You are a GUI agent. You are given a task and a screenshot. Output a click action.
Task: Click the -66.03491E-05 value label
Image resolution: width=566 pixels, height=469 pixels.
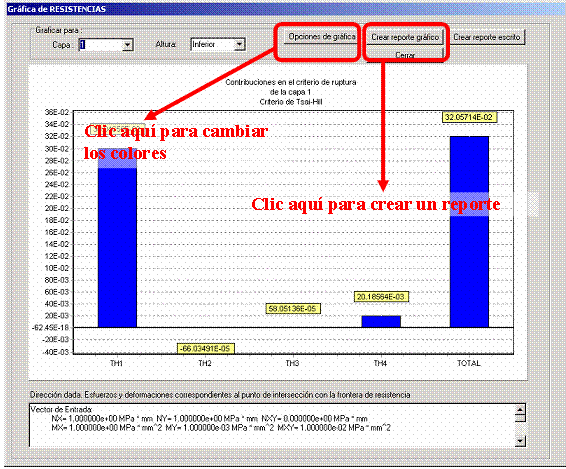pyautogui.click(x=206, y=348)
